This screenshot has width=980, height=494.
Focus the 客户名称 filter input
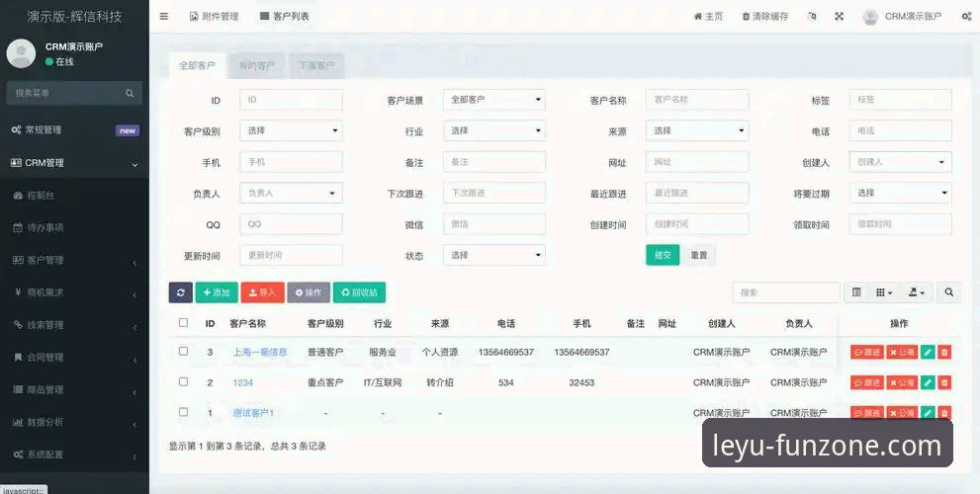coord(697,100)
